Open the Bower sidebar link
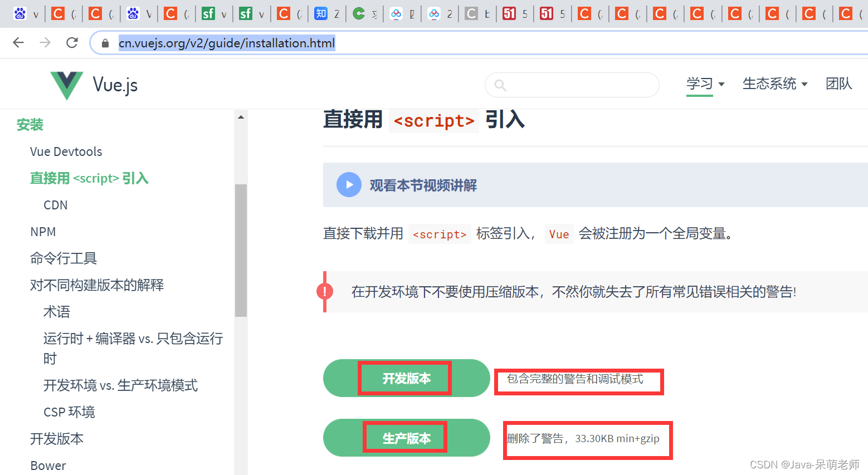 coord(48,466)
